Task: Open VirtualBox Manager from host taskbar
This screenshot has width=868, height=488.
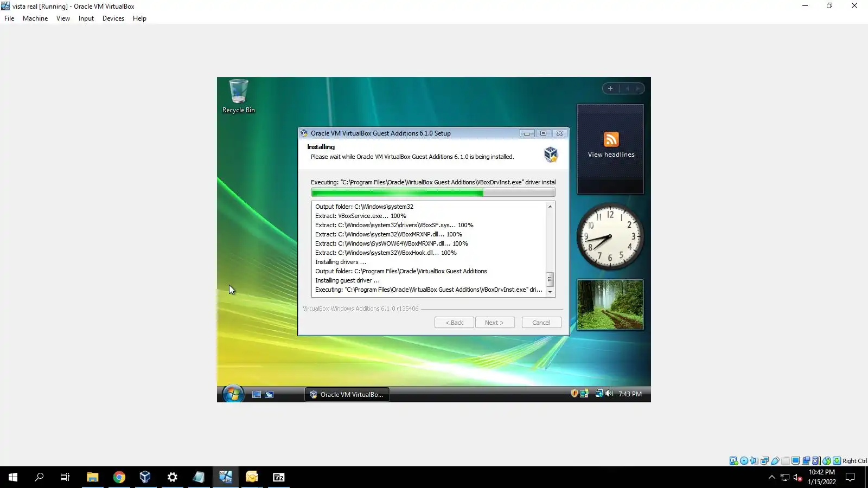Action: click(x=145, y=477)
